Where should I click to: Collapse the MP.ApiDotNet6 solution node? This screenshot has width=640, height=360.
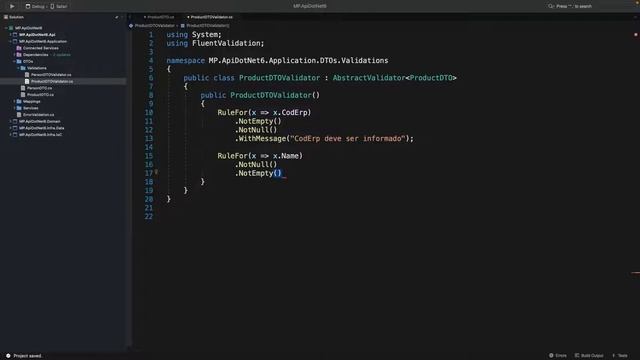pyautogui.click(x=6, y=28)
